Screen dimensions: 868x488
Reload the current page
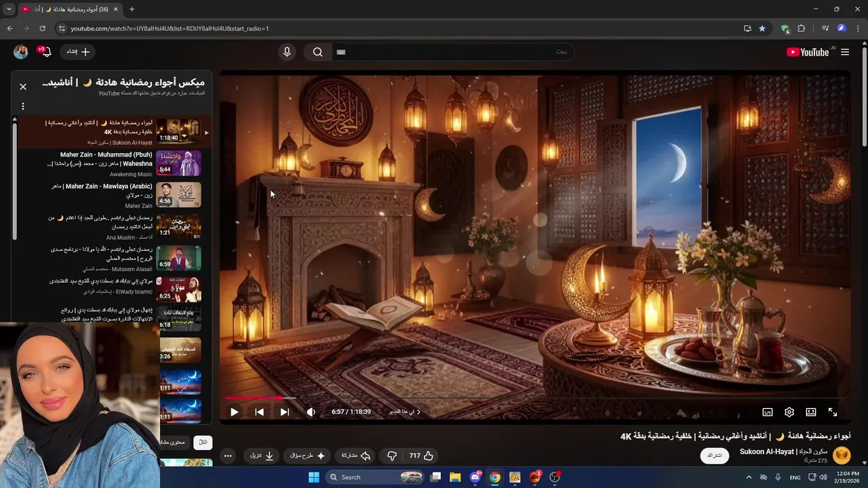pyautogui.click(x=42, y=28)
